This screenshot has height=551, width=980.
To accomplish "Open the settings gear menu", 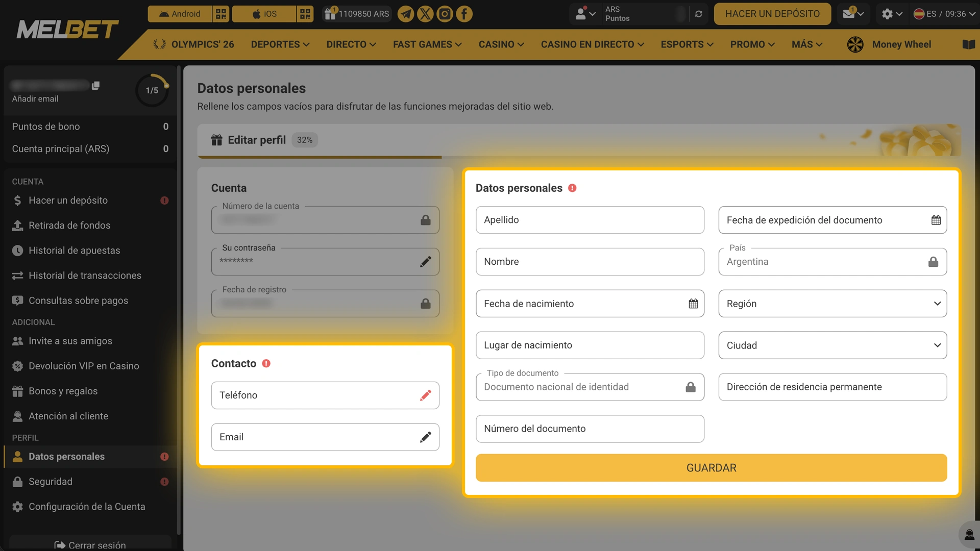I will (892, 14).
